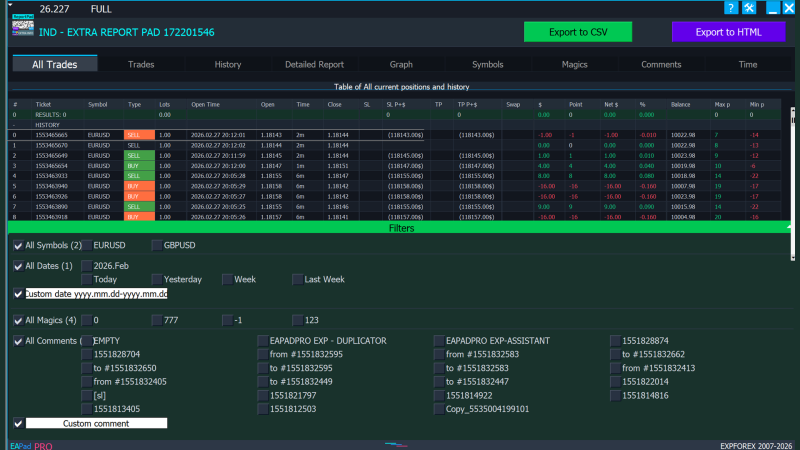The height and width of the screenshot is (450, 800).
Task: Enable the 777 magic number filter
Action: tap(157, 320)
